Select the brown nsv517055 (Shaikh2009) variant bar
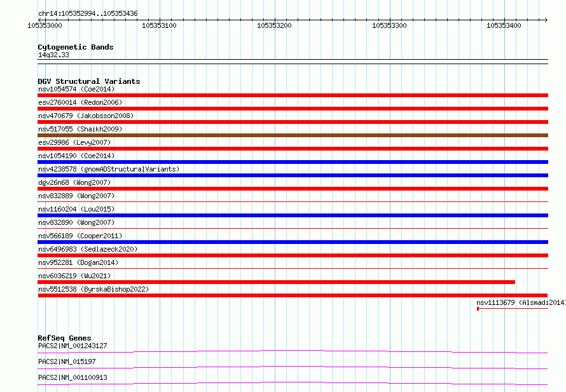566x392 pixels. [x=293, y=135]
